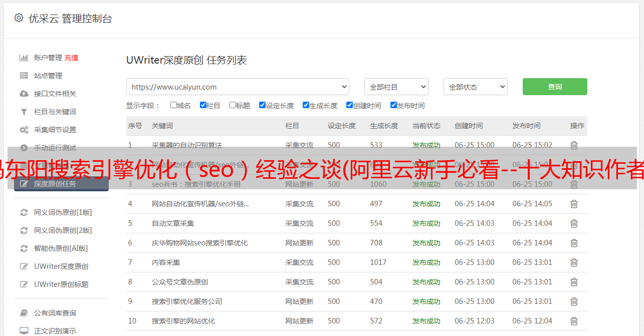
Task: Open 同义词伪原创[2版] sidebar link
Action: (63, 230)
